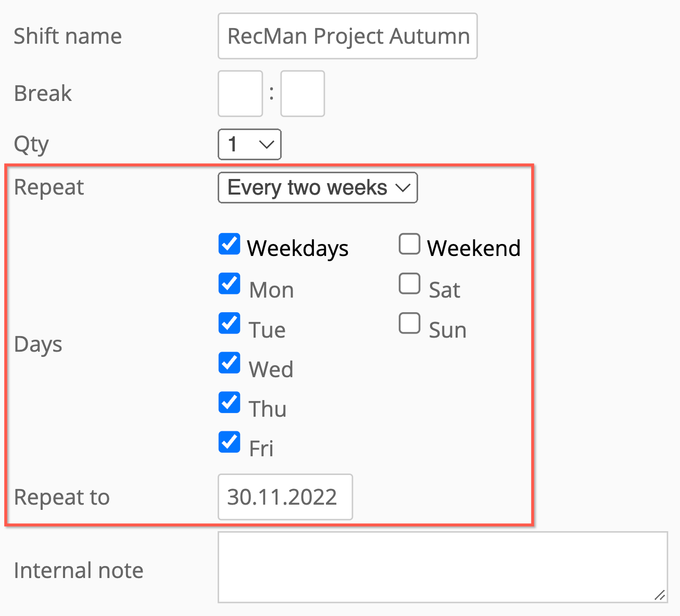The width and height of the screenshot is (680, 616).
Task: Click the Shift name text field
Action: 347,36
